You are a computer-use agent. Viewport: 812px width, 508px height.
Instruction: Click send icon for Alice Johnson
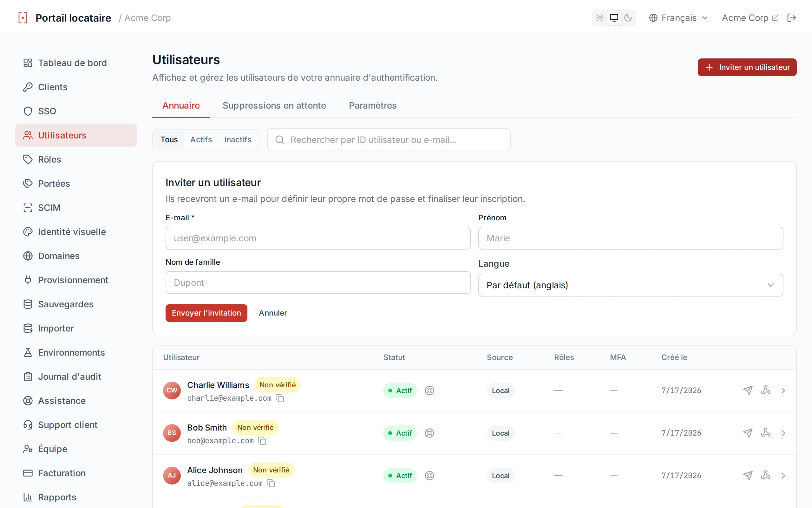coord(748,475)
